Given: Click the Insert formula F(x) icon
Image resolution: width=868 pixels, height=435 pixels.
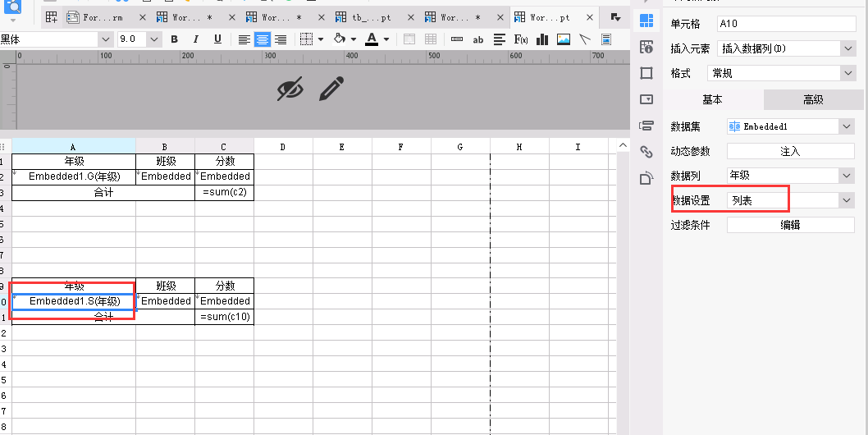Looking at the screenshot, I should point(520,39).
